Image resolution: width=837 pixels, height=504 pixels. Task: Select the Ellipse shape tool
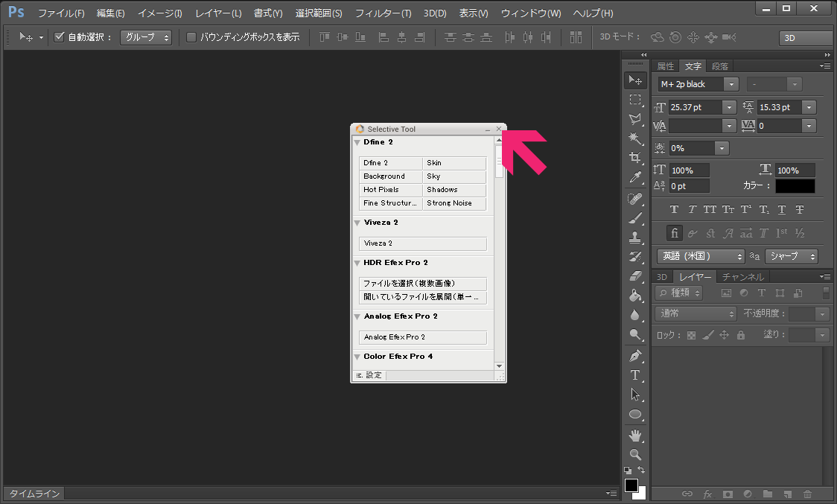(x=634, y=415)
